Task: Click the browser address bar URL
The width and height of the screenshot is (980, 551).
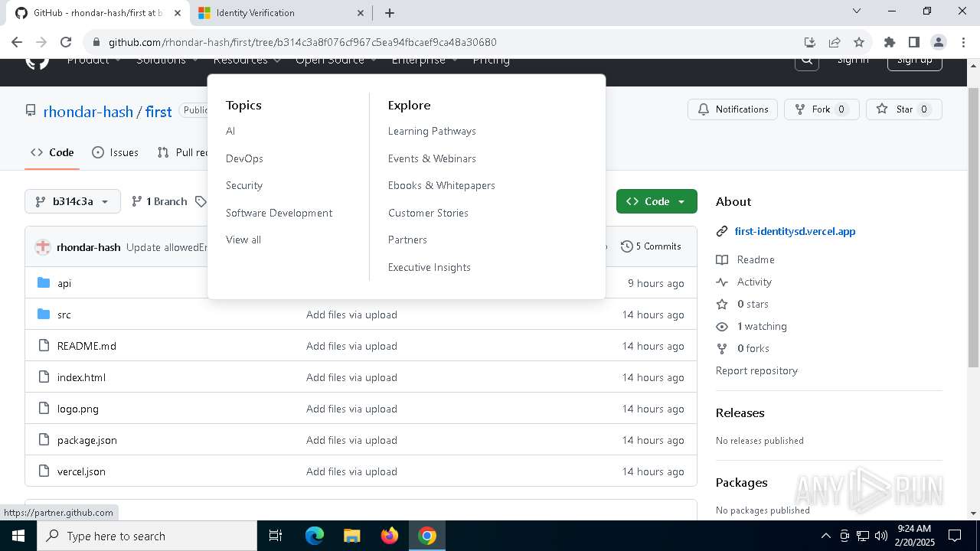Action: pyautogui.click(x=302, y=42)
